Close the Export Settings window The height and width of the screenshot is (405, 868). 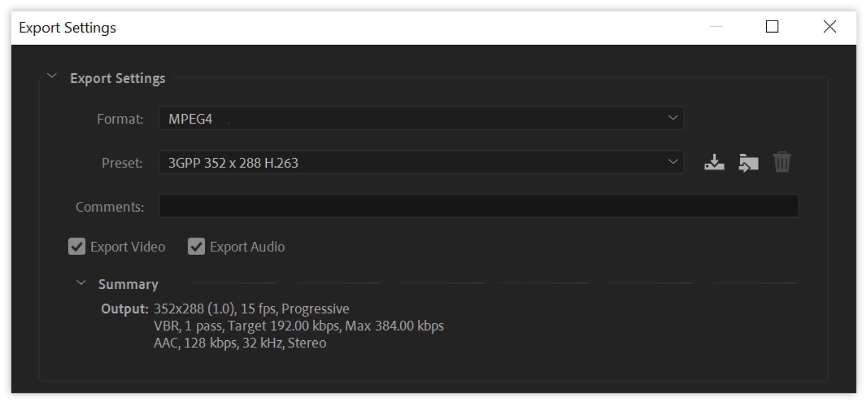(x=830, y=27)
